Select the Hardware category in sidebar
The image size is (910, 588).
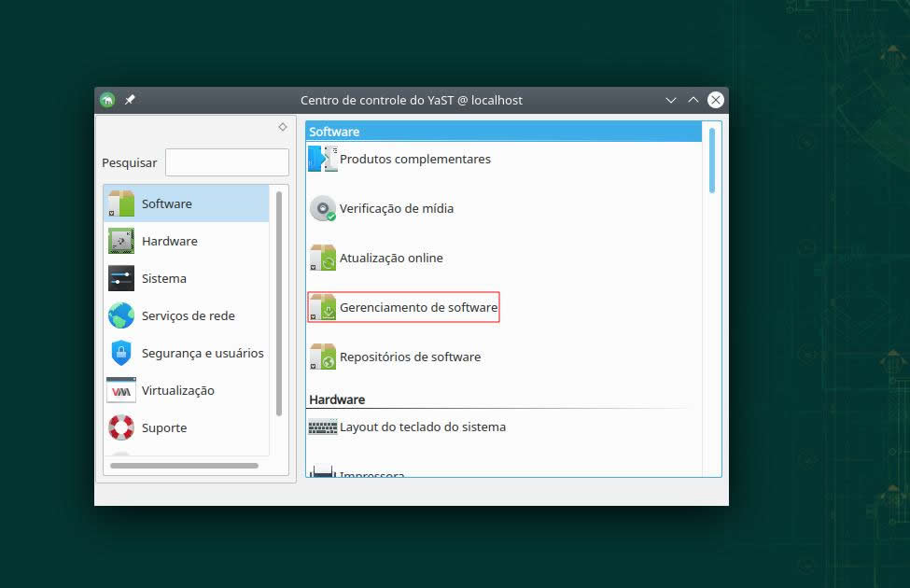[x=169, y=241]
